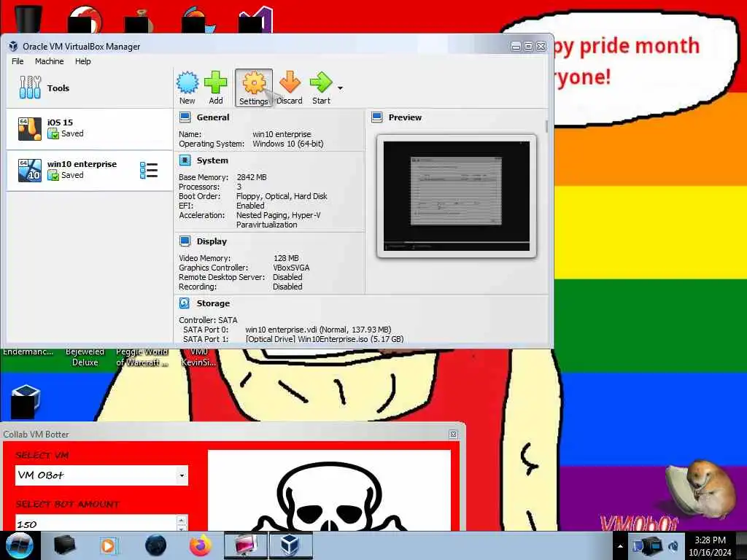This screenshot has width=747, height=560.
Task: Open the Windows Start orb
Action: [19, 545]
